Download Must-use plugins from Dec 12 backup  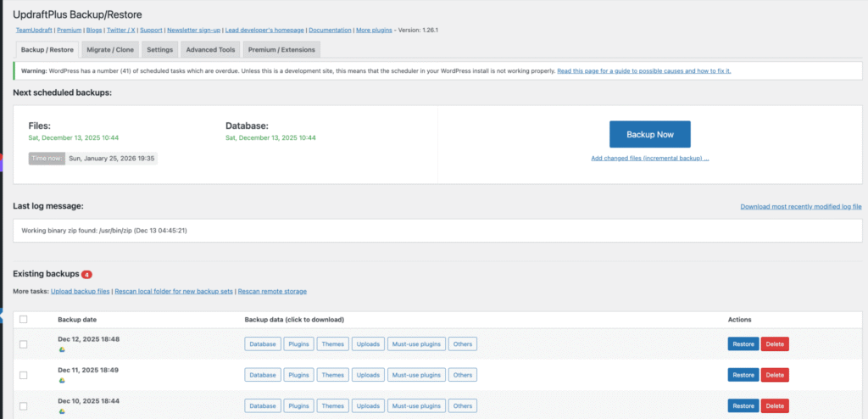point(416,344)
